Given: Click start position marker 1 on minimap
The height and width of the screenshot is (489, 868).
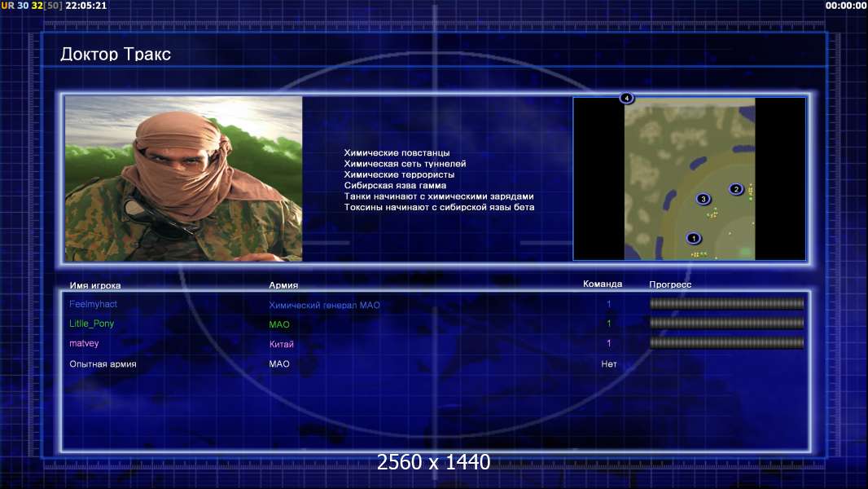Looking at the screenshot, I should [x=693, y=238].
